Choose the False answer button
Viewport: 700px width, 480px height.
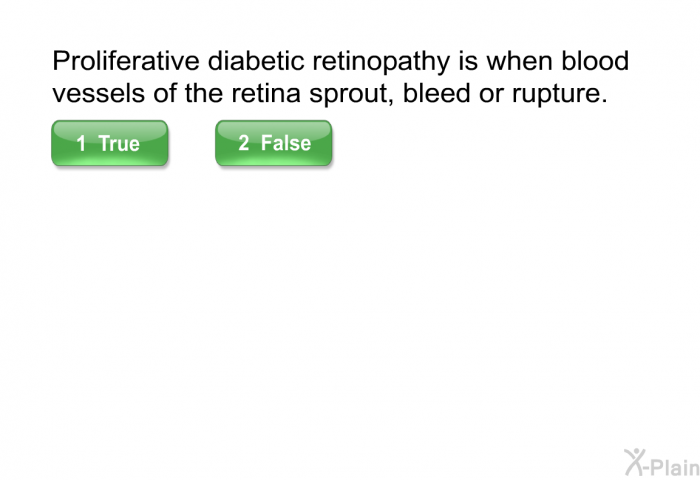[x=273, y=143]
